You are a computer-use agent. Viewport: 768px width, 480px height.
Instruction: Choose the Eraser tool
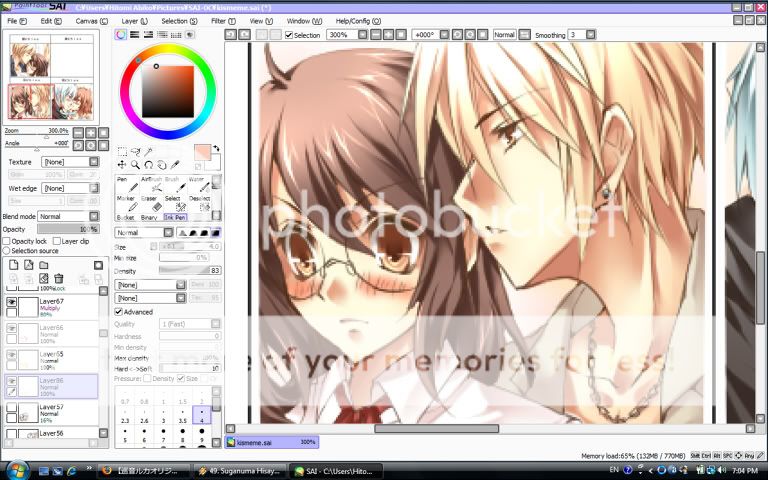(151, 204)
